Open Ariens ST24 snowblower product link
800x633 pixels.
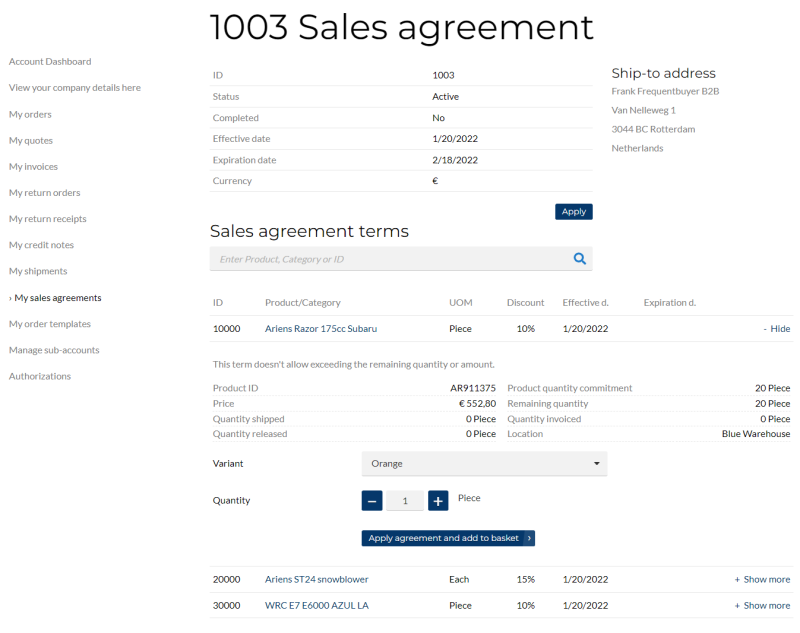click(x=316, y=580)
